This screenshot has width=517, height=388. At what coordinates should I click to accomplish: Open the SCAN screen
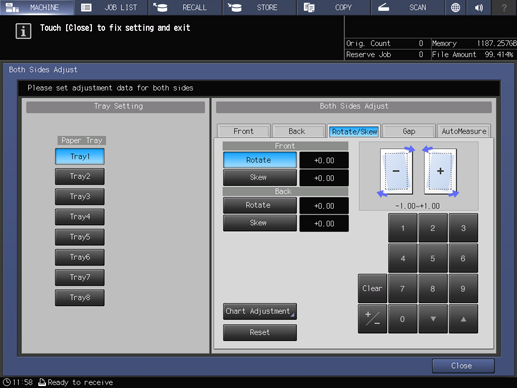[407, 7]
